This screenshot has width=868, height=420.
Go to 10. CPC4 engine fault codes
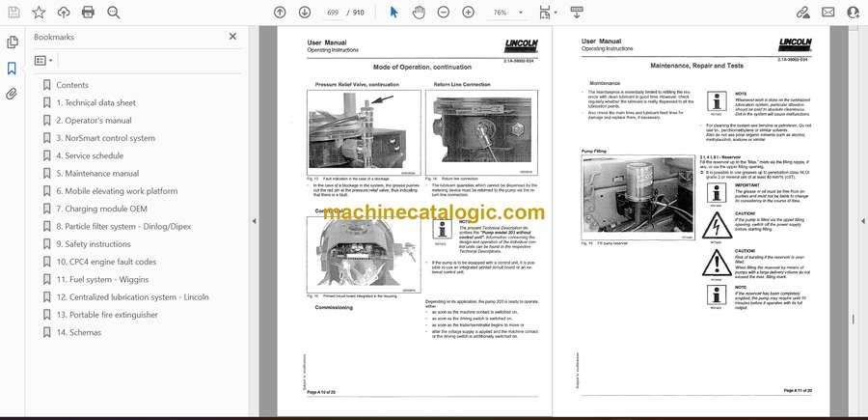106,262
